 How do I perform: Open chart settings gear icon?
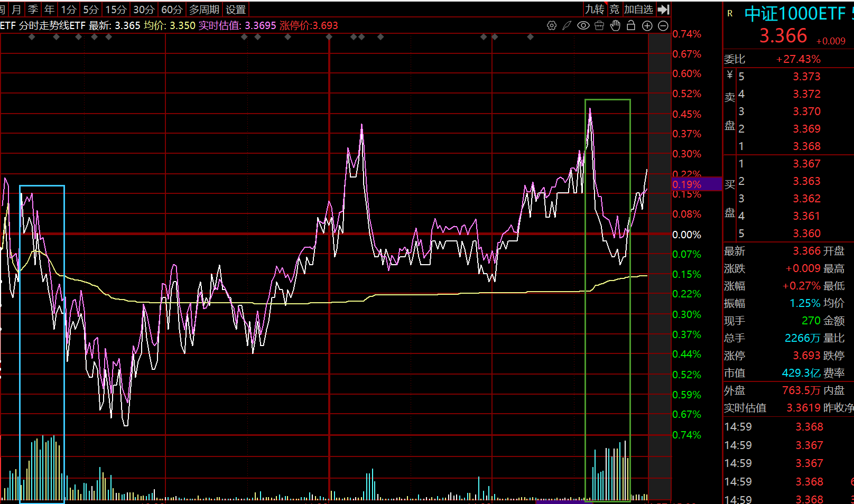pyautogui.click(x=551, y=25)
